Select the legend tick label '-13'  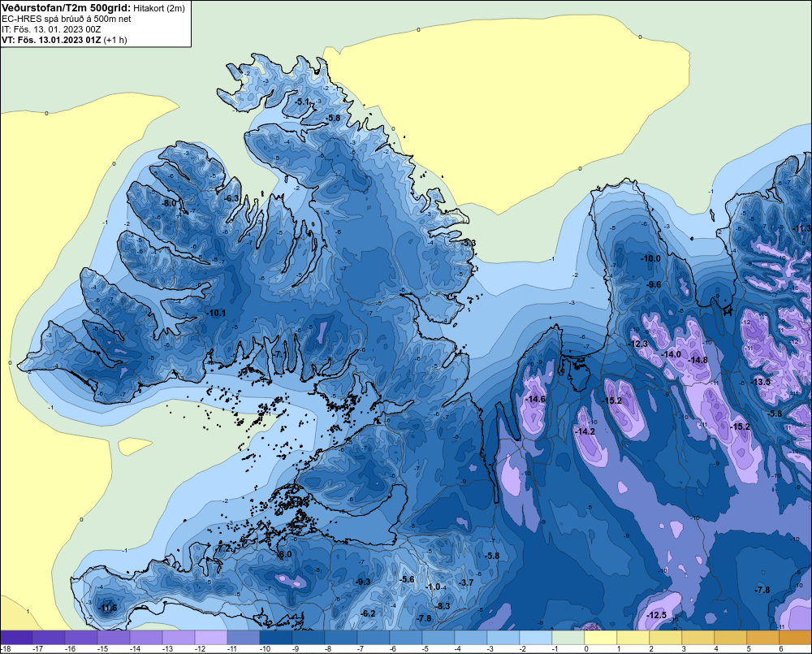pyautogui.click(x=167, y=649)
